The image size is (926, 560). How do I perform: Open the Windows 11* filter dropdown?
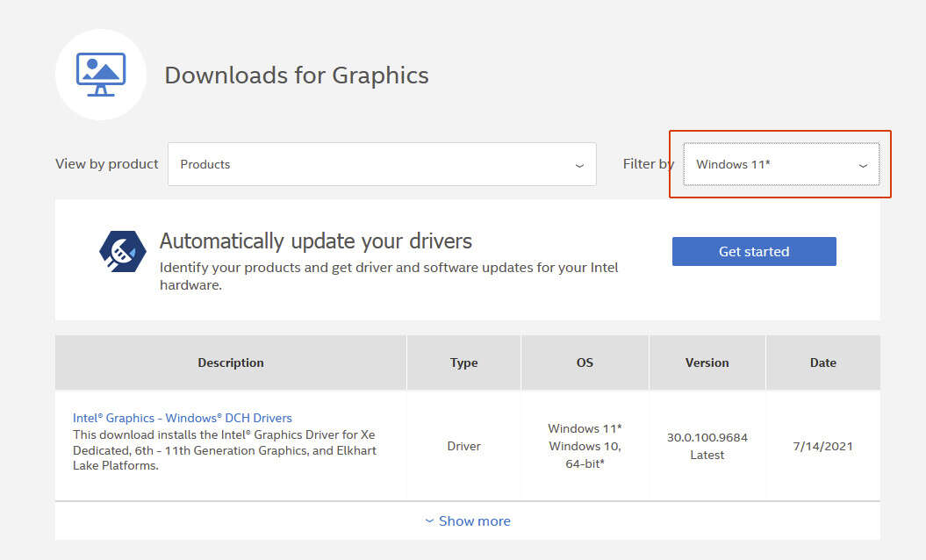point(780,164)
